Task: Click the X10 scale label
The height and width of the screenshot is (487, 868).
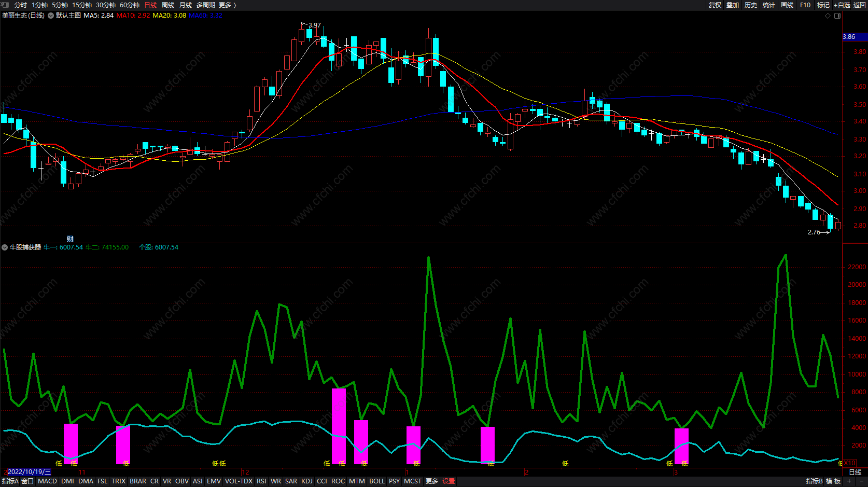Action: (850, 463)
